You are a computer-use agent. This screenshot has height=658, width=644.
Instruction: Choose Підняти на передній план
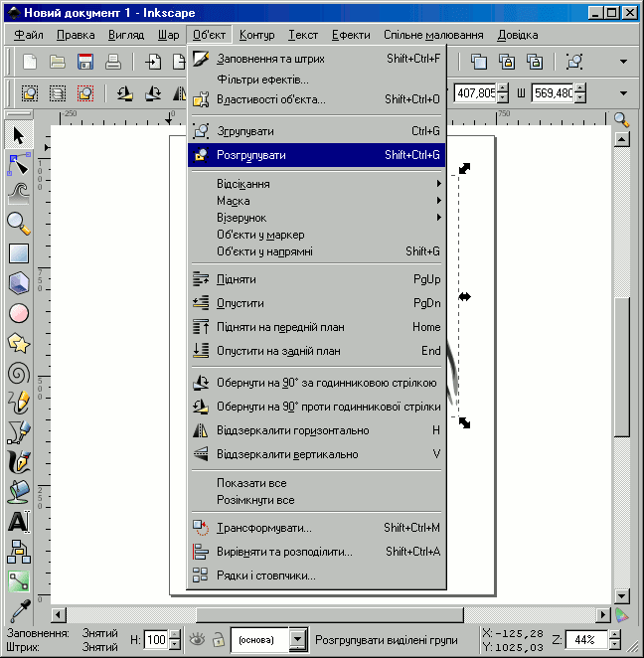coord(317,327)
